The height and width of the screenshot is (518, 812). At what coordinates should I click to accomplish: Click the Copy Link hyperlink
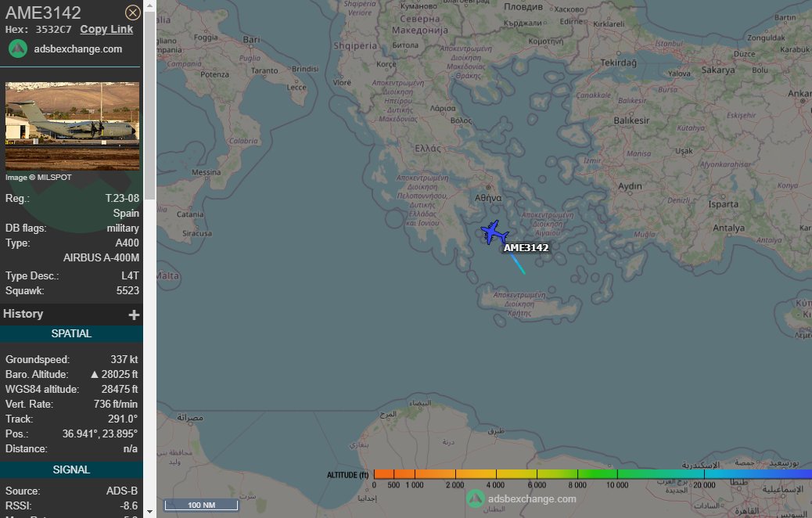(106, 30)
